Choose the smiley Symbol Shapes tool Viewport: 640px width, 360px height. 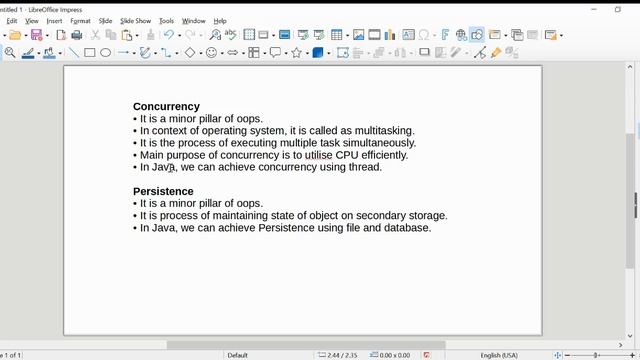tap(211, 53)
